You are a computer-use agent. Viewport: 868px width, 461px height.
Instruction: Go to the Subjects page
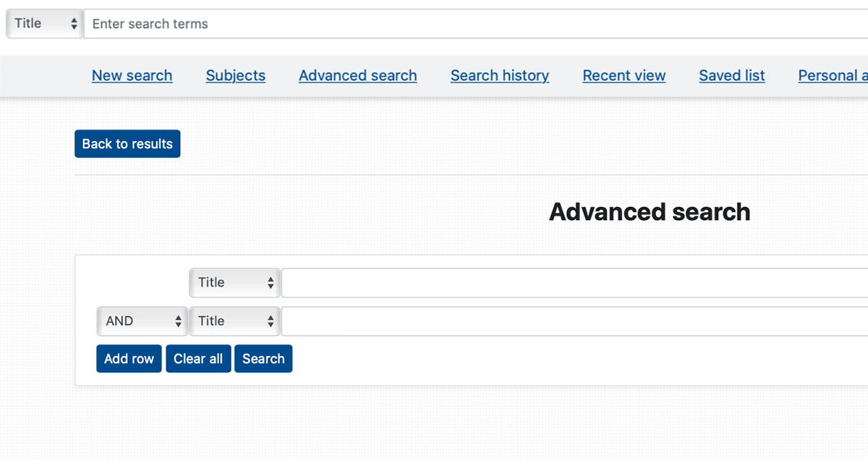(236, 75)
